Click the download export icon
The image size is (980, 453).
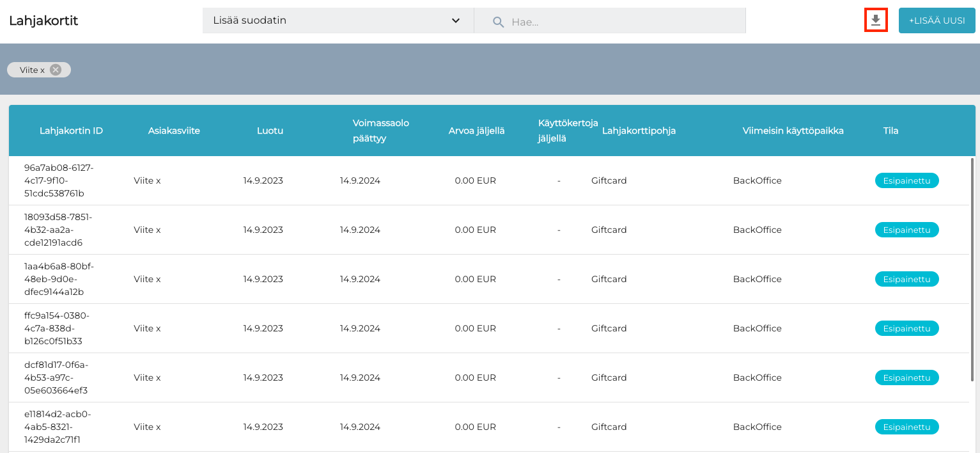[x=876, y=20]
